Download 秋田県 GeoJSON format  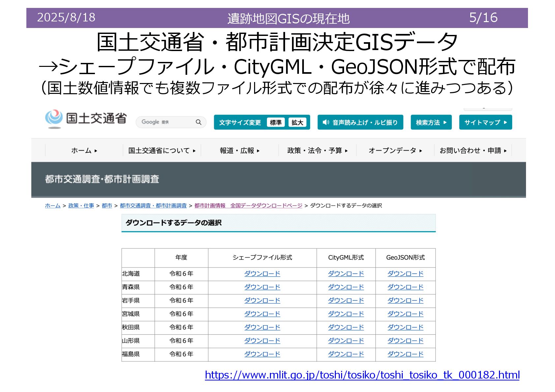click(405, 327)
